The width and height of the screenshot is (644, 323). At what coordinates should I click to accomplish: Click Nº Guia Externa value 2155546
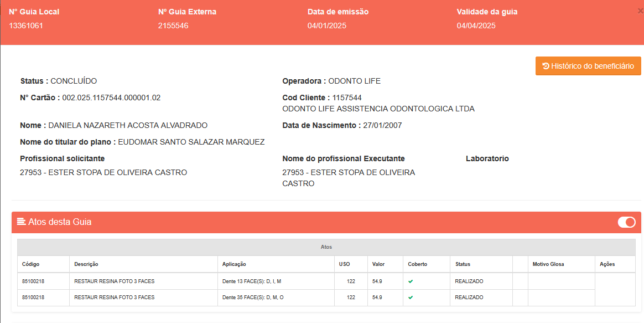[173, 25]
